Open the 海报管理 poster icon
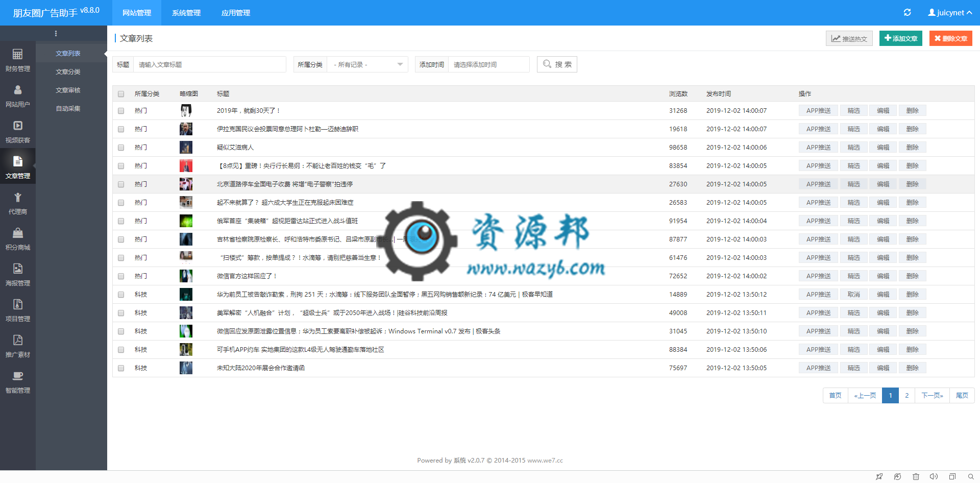The image size is (980, 483). tap(17, 269)
